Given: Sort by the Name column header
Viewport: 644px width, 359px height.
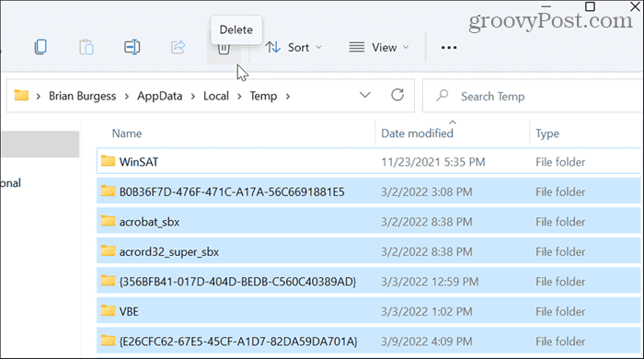Looking at the screenshot, I should pos(127,133).
